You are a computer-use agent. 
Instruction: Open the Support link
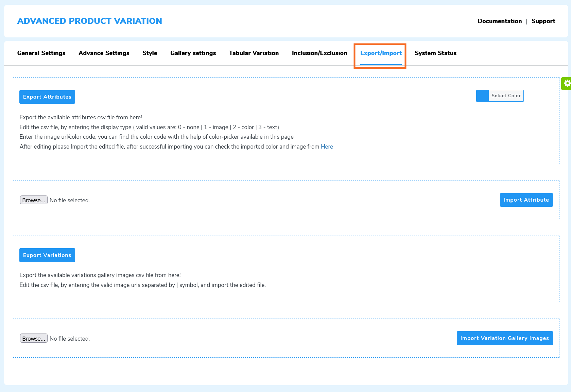[543, 21]
